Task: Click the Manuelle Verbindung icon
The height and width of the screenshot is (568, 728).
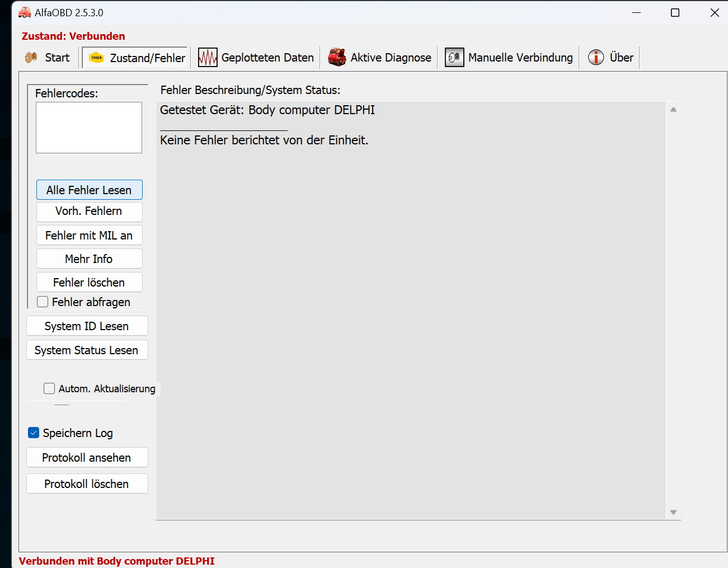Action: point(454,58)
